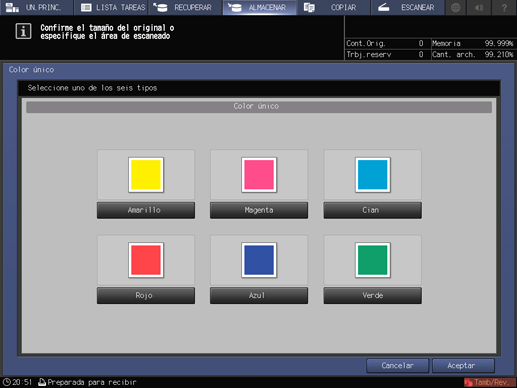This screenshot has width=517, height=388.
Task: Select the Amarillo button
Action: 146,210
